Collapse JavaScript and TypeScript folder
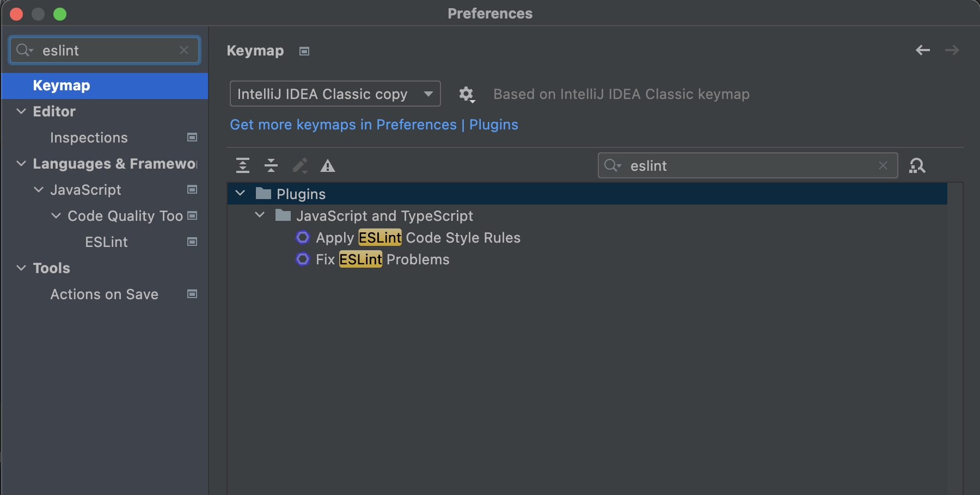The height and width of the screenshot is (495, 980). point(260,215)
